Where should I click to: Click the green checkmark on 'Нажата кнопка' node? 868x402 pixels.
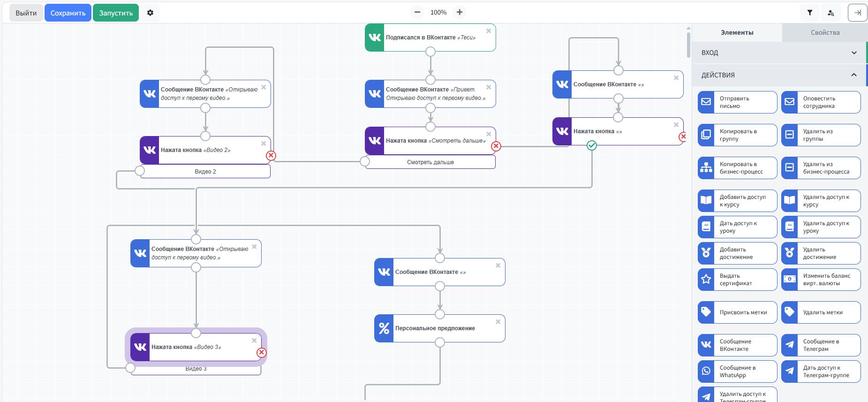click(x=592, y=145)
